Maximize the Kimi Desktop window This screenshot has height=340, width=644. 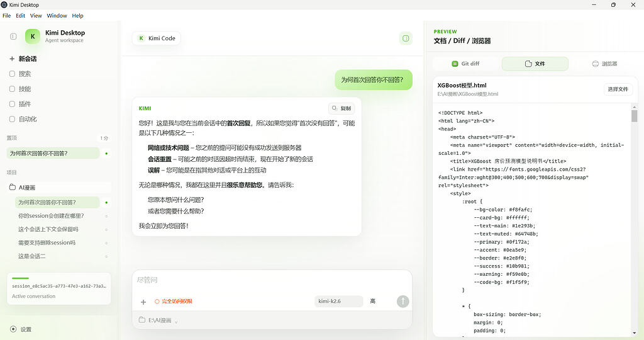pos(613,5)
